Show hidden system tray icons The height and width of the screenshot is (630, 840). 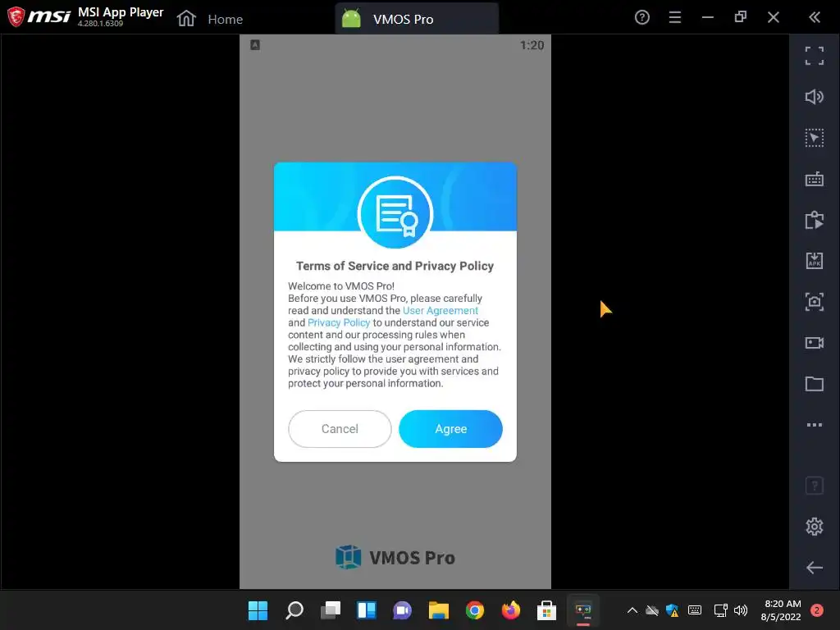click(x=632, y=610)
